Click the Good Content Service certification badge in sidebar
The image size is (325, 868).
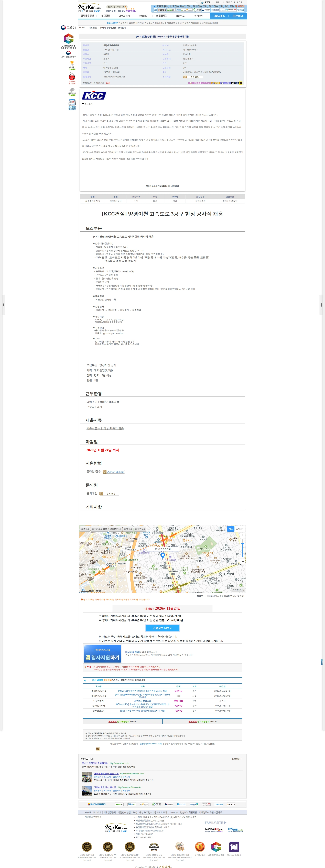(x=68, y=41)
